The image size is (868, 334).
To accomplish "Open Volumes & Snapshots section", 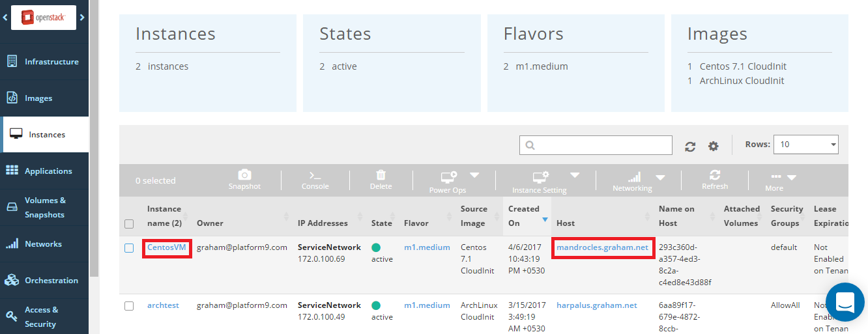I will coord(44,208).
